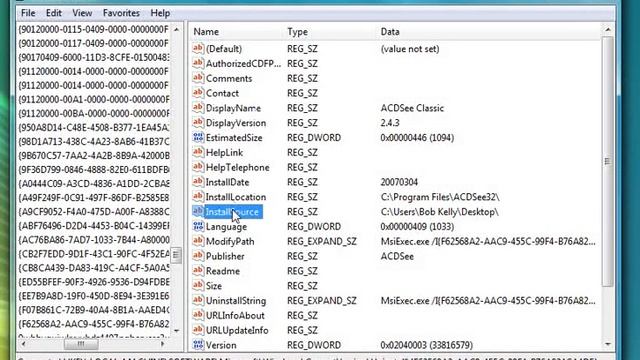
Task: Select the Publisher value name
Action: (x=225, y=256)
